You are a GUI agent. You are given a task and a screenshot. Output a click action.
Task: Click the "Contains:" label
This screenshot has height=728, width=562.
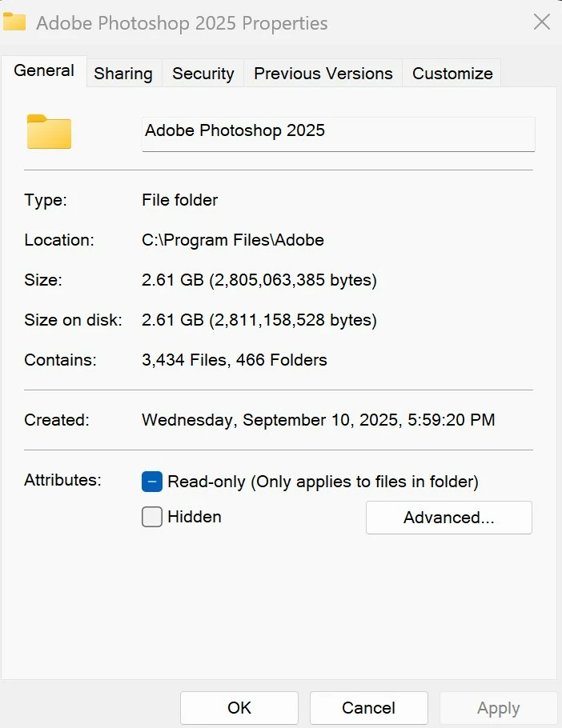click(x=60, y=360)
